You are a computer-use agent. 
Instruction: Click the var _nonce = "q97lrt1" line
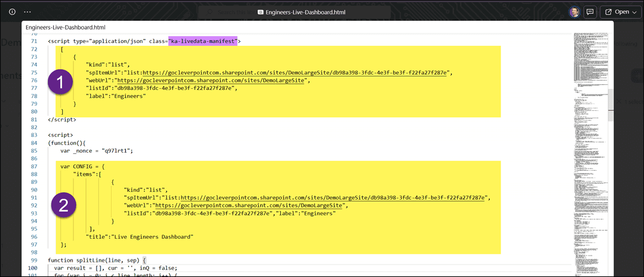(x=97, y=151)
